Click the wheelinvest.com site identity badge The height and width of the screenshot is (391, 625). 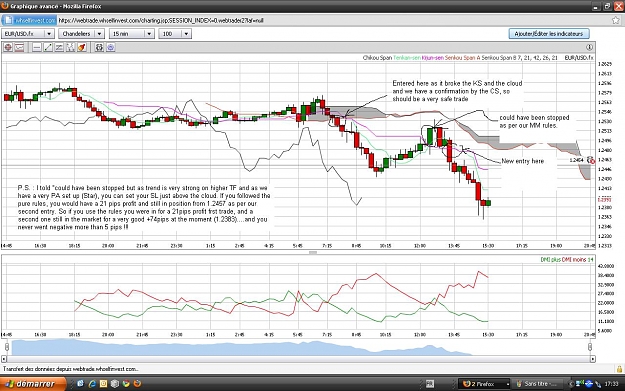pyautogui.click(x=29, y=20)
